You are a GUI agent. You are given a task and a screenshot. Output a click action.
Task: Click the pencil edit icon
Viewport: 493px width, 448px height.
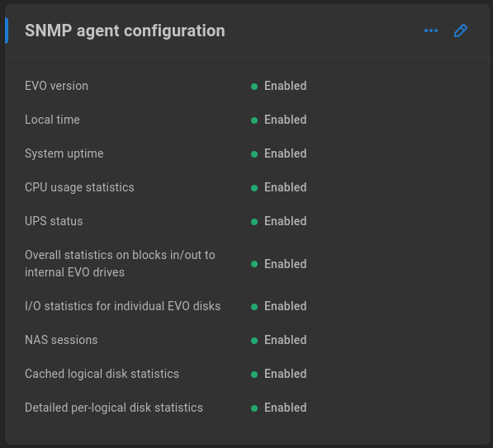[461, 31]
